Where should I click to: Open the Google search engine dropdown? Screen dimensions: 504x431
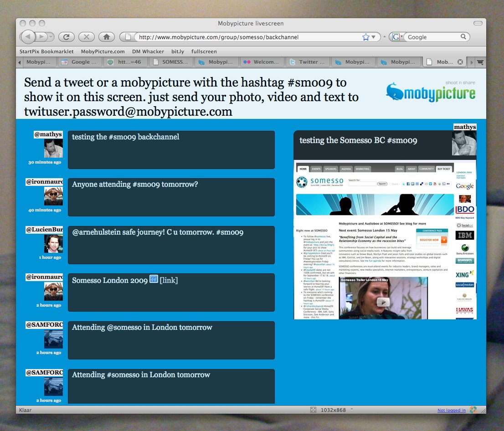397,37
